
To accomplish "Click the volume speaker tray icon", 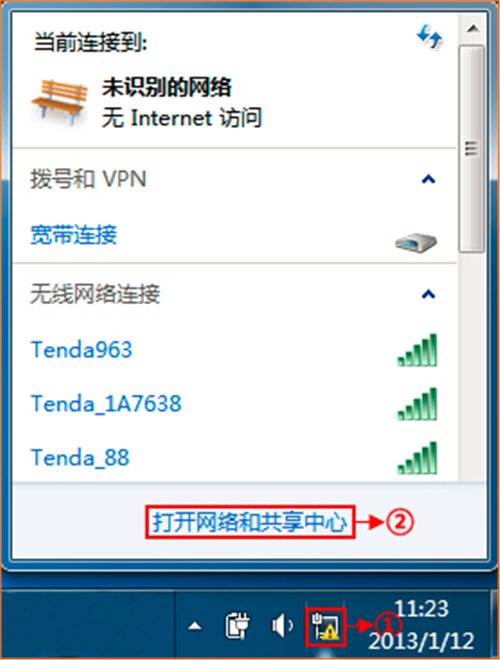I will pos(282,626).
